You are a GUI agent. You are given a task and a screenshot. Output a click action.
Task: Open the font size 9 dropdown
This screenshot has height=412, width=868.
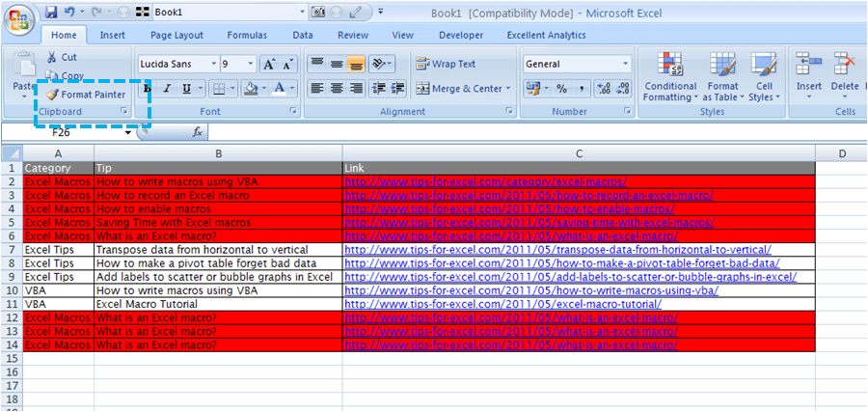click(x=251, y=65)
